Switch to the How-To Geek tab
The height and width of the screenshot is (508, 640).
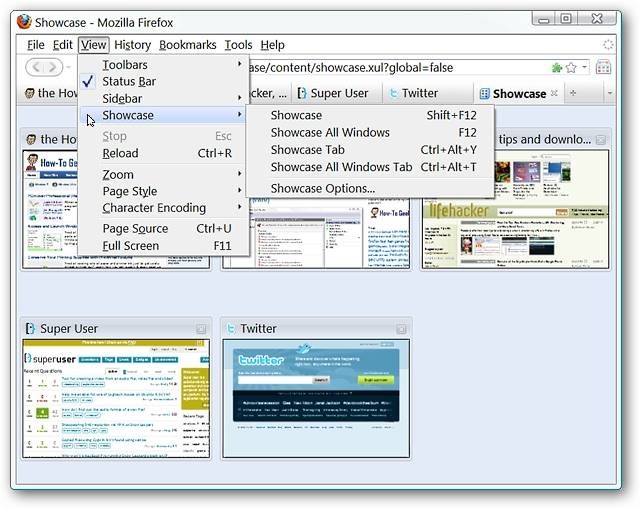50,93
